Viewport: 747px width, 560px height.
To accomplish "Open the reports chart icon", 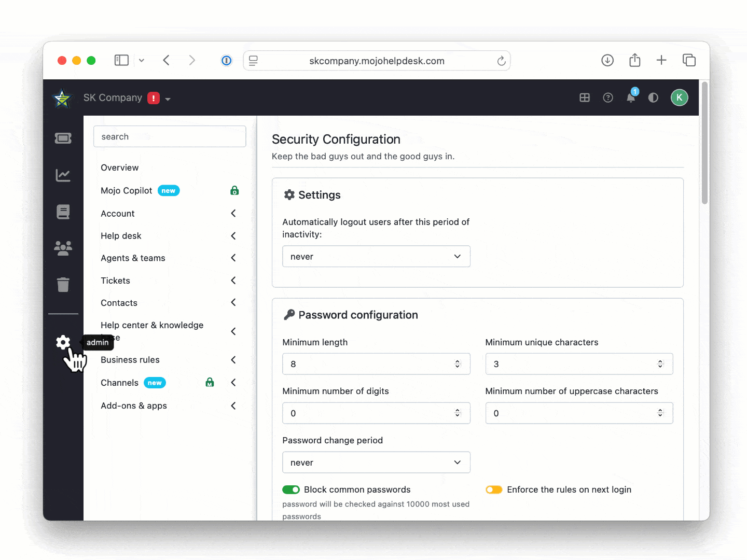I will coord(63,175).
